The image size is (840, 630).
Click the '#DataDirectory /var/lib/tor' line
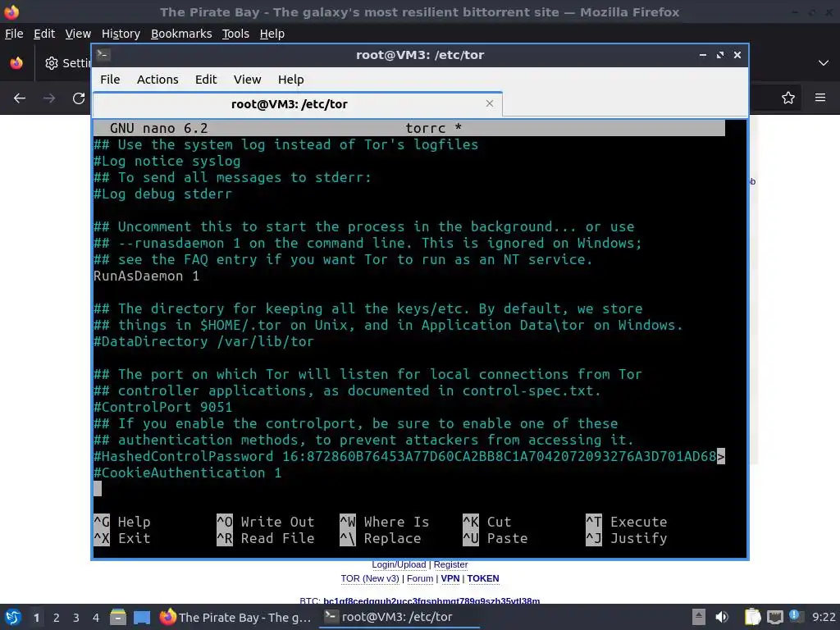[x=203, y=341]
